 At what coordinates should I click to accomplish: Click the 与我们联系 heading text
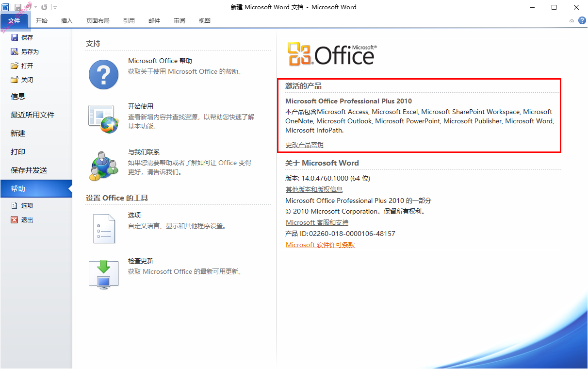tap(144, 152)
